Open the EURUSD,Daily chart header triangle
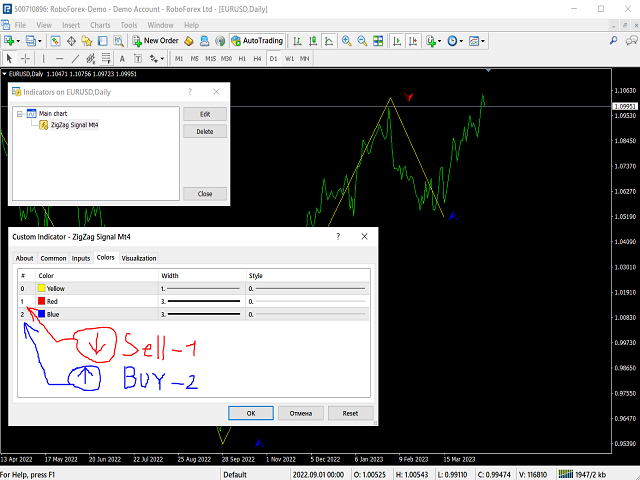 (4, 74)
